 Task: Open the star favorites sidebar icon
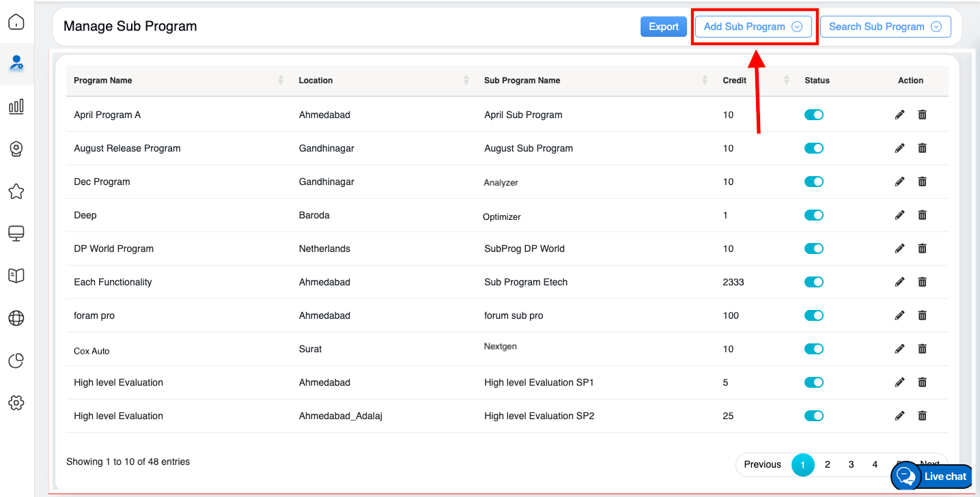click(x=16, y=191)
